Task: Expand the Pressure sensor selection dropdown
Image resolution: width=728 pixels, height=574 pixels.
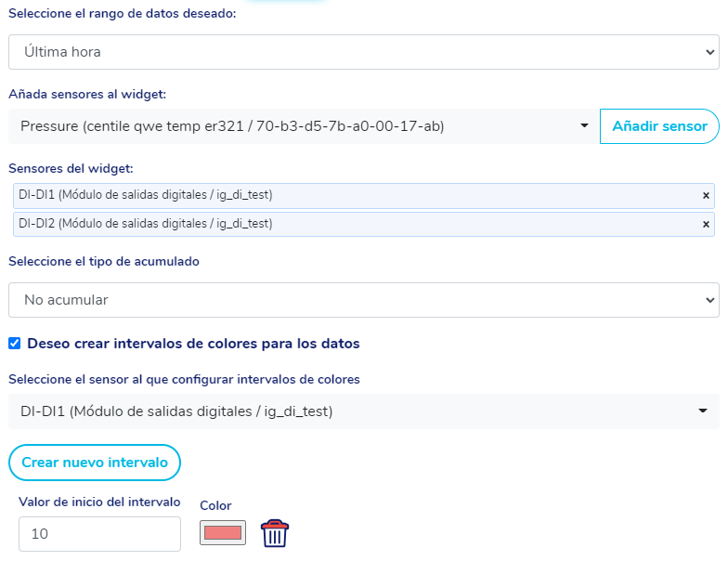Action: [x=297, y=126]
